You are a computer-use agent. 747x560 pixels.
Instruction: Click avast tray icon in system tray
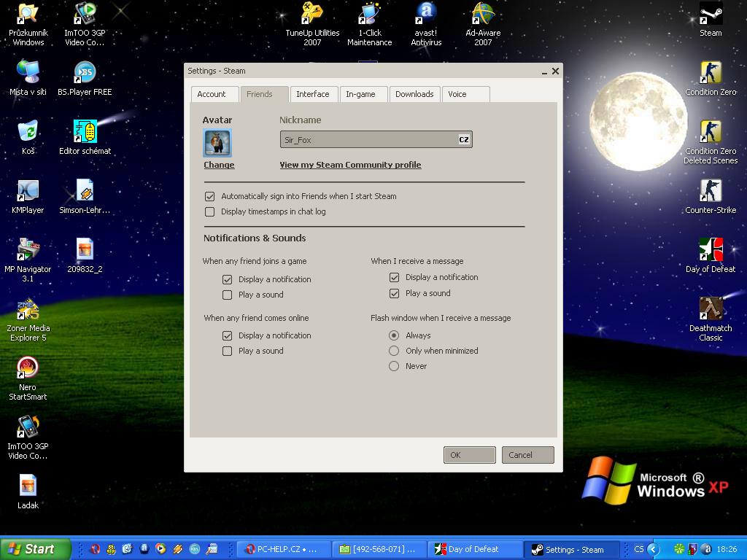pyautogui.click(x=707, y=549)
